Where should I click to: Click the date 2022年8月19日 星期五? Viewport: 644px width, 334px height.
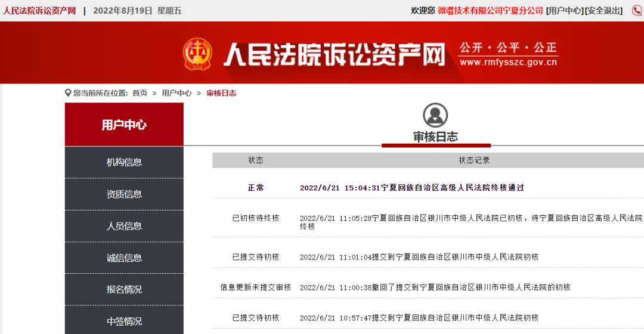(137, 11)
